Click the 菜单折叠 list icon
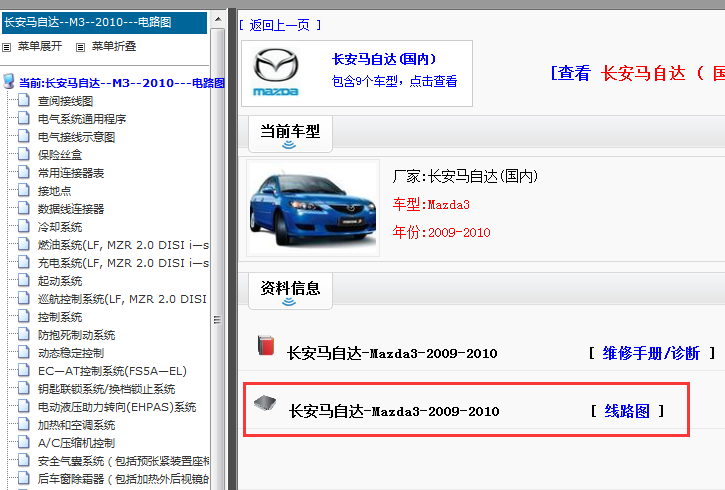Screen dimensions: 725x490 (x=80, y=47)
